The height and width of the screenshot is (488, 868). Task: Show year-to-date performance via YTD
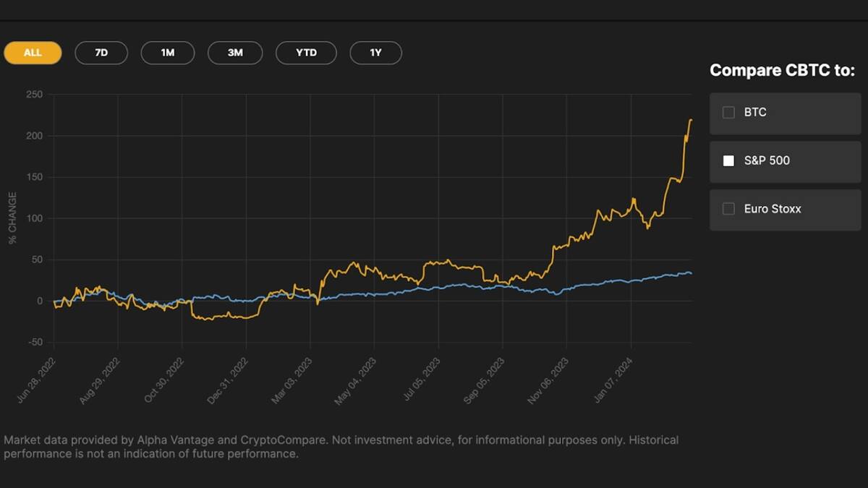[306, 52]
